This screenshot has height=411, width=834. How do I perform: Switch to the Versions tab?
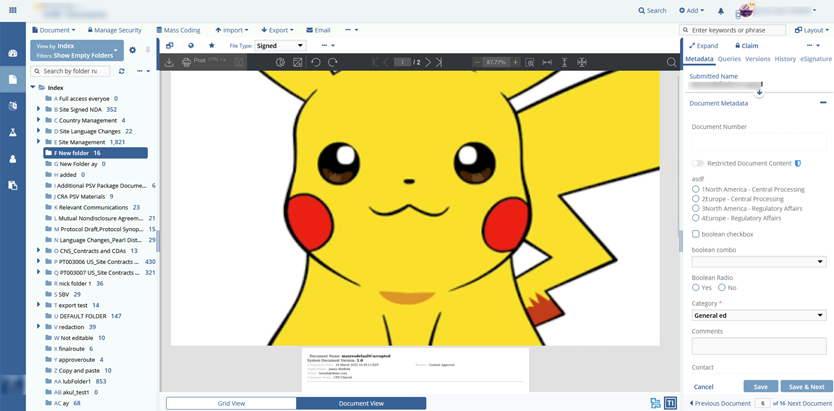click(757, 59)
